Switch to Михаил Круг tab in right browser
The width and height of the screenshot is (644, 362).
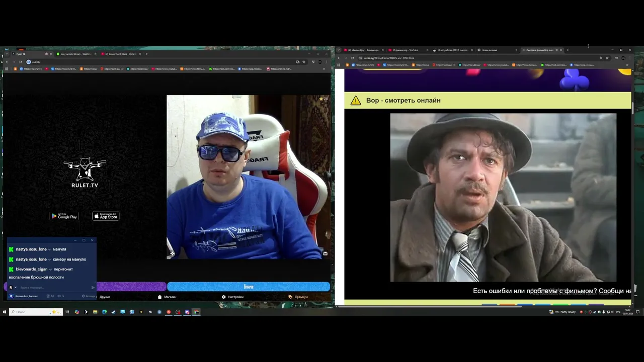coord(363,50)
